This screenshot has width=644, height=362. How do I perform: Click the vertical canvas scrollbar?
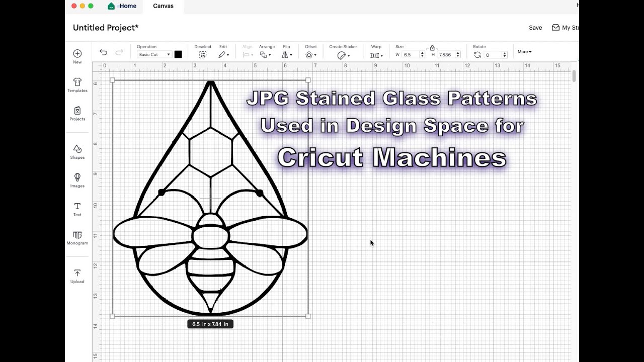point(574,76)
